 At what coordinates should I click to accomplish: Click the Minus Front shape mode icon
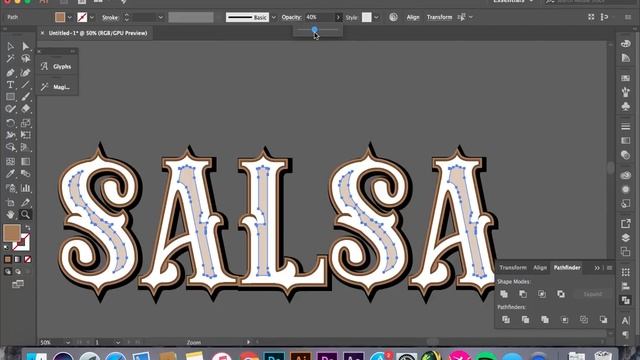[x=523, y=294]
